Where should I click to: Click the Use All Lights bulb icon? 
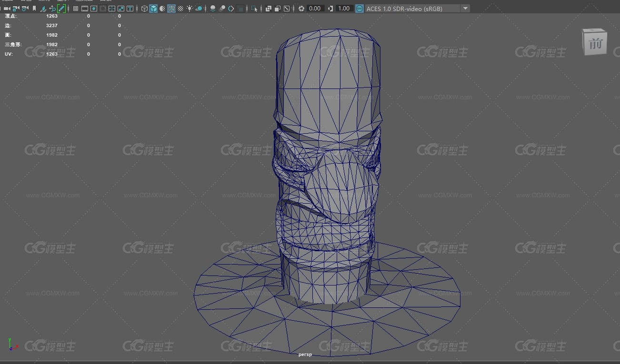190,9
